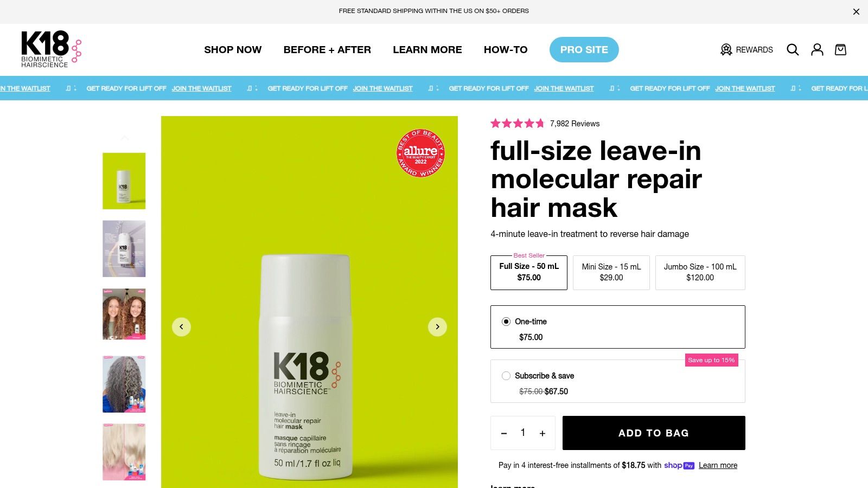Select the One-time purchase option
This screenshot has width=868, height=488.
pos(617,327)
